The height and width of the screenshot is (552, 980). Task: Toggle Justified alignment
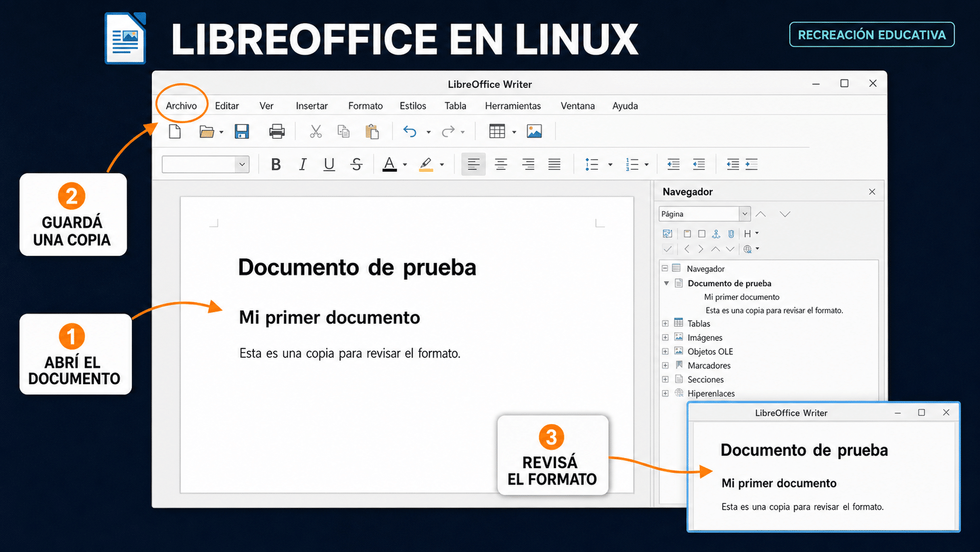tap(554, 165)
